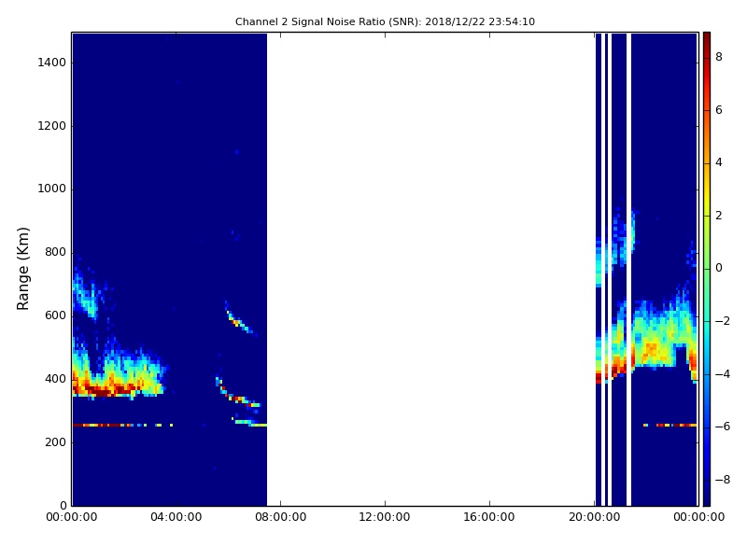Click the colorbar label 8
The width and height of the screenshot is (747, 560).
tap(719, 57)
